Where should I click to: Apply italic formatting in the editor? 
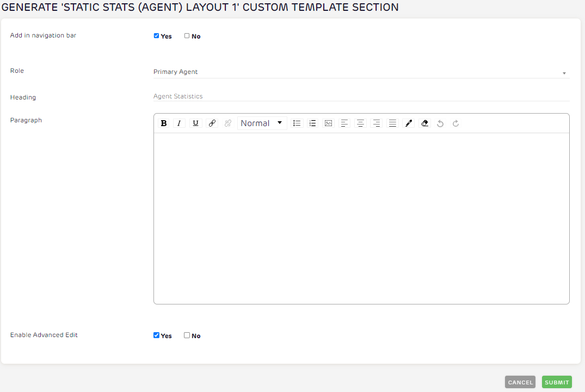179,123
